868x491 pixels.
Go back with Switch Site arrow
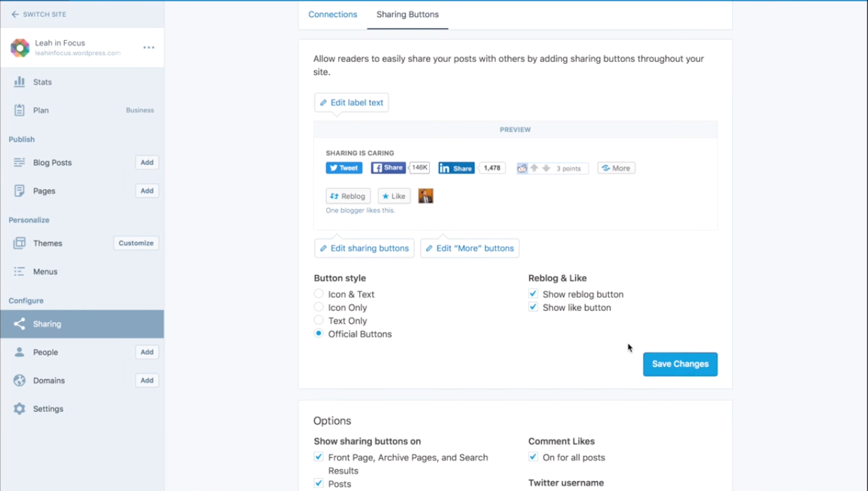pyautogui.click(x=15, y=14)
